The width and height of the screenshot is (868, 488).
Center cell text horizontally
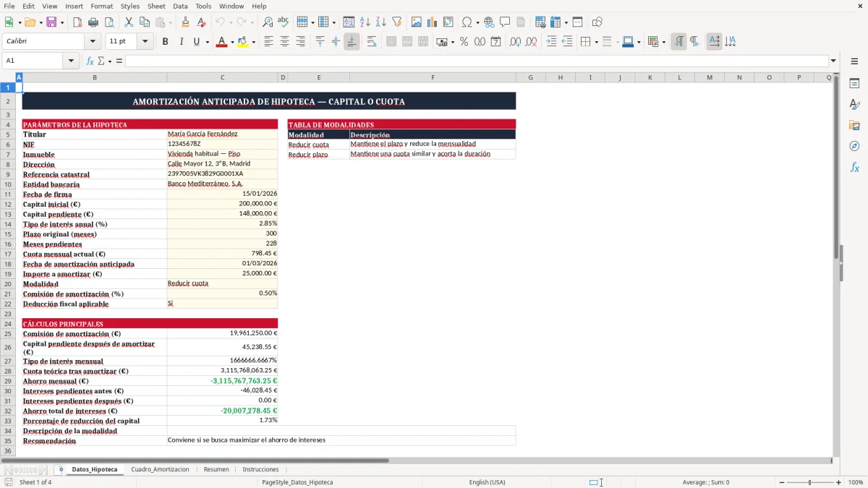(x=284, y=42)
